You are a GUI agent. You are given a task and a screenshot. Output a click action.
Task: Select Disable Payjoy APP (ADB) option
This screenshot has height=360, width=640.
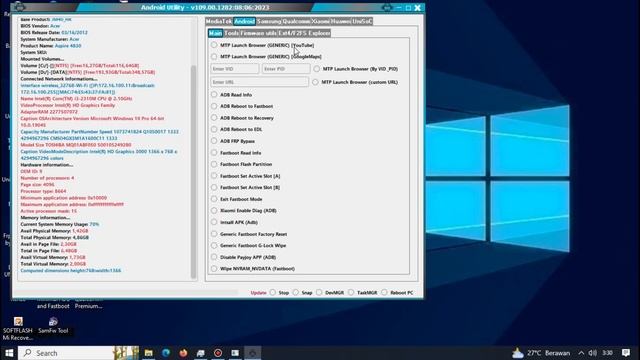coord(214,257)
